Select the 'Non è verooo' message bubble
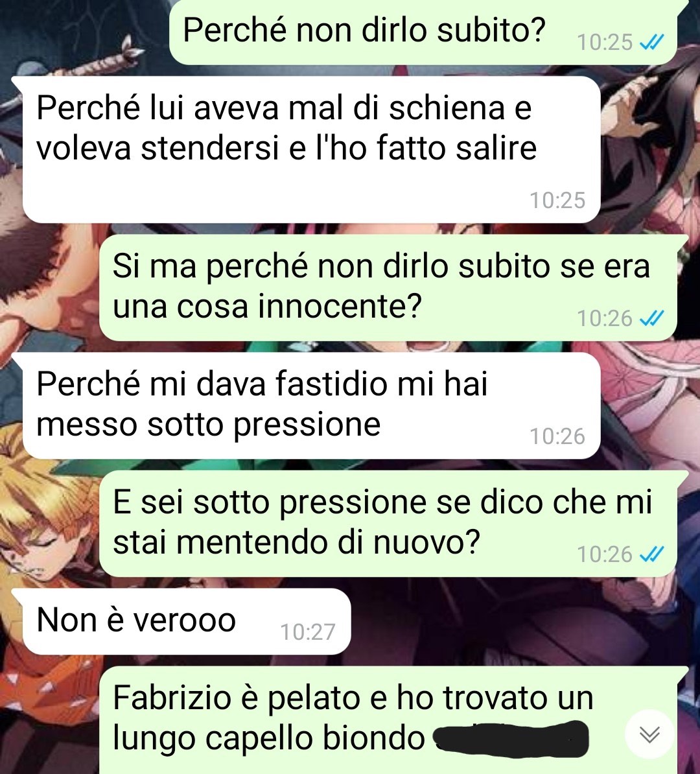Screen dimensions: 700x774 [187, 621]
